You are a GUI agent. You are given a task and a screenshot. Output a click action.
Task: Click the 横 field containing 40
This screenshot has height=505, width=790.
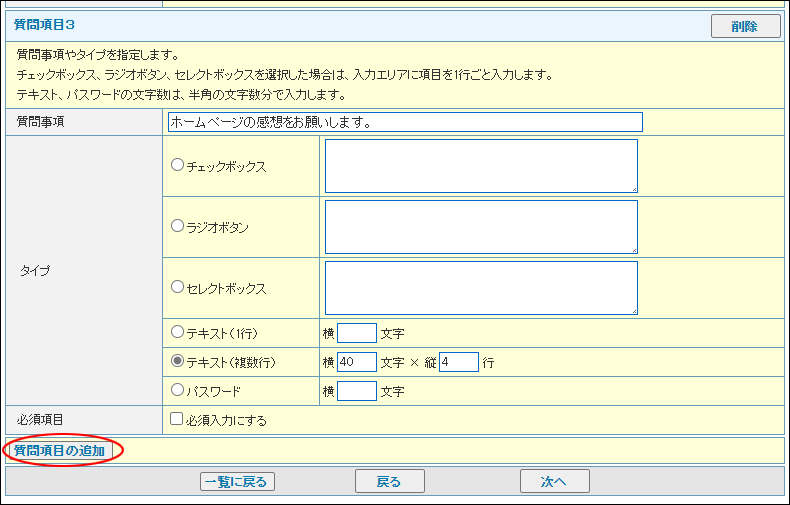pyautogui.click(x=357, y=362)
